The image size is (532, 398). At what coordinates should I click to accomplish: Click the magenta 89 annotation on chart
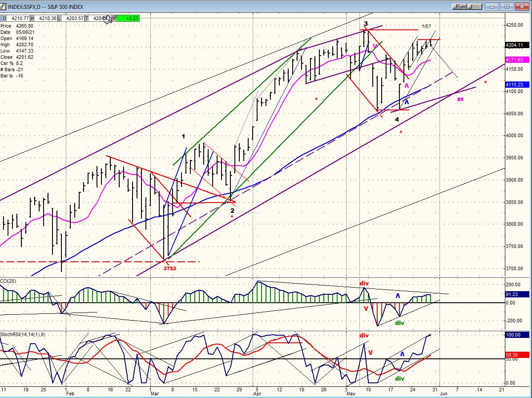tap(460, 99)
